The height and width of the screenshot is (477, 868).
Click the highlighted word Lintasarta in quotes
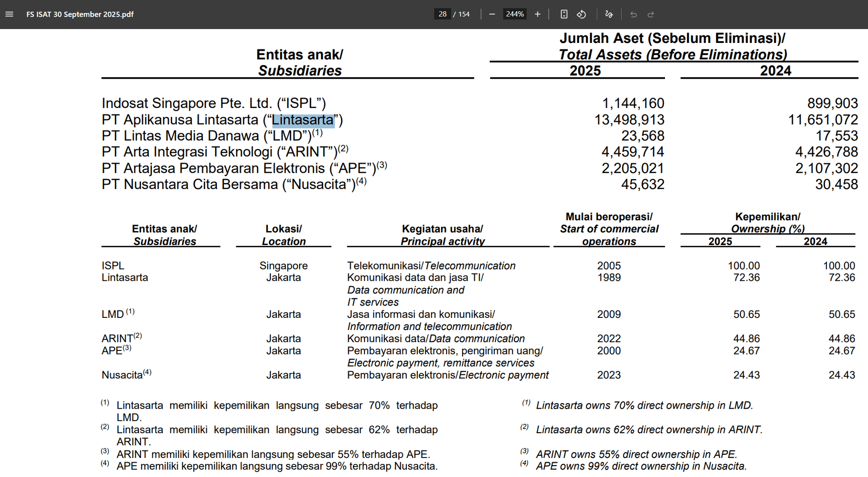tap(303, 120)
